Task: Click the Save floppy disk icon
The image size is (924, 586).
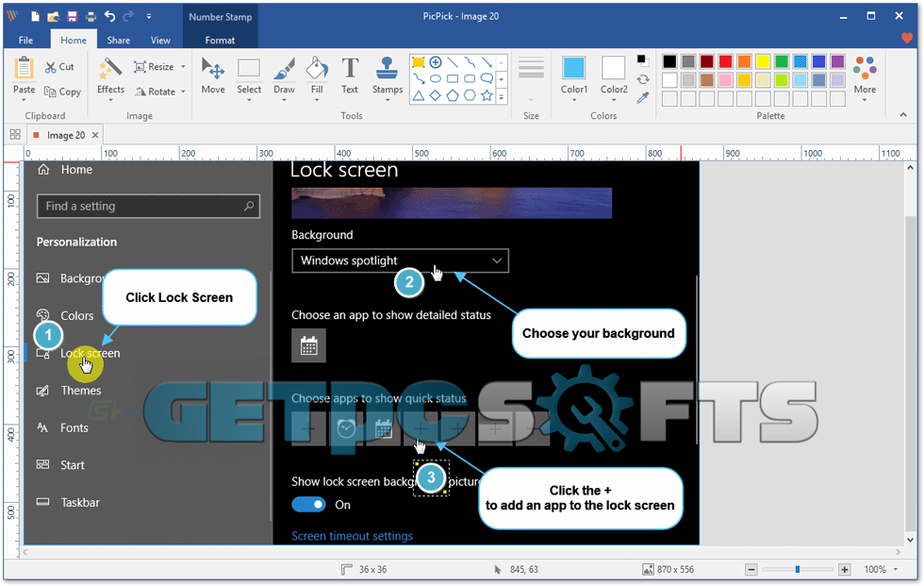Action: tap(72, 16)
